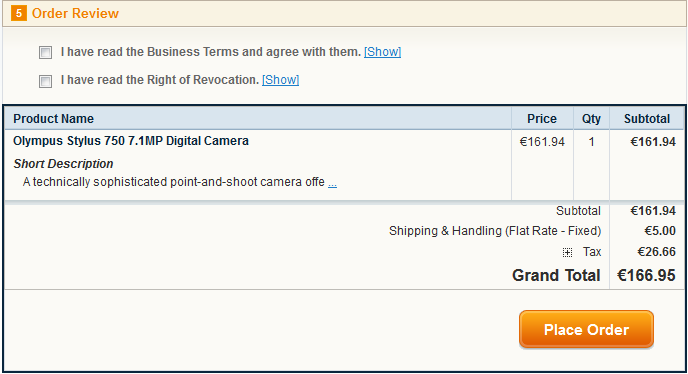Expand the truncated short description ellipsis link
The image size is (688, 374).
pyautogui.click(x=332, y=183)
